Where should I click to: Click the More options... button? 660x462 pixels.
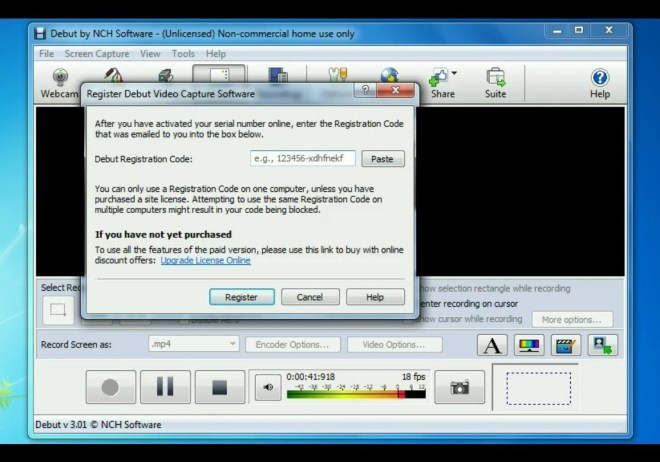pyautogui.click(x=572, y=320)
